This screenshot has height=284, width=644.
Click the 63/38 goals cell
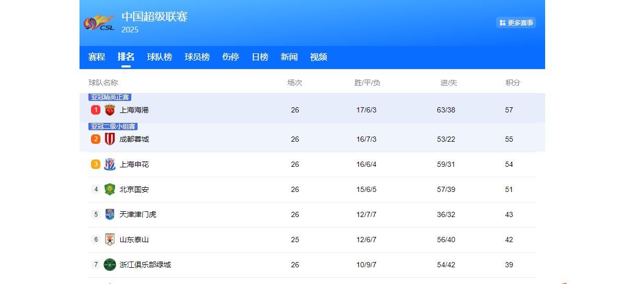point(446,110)
